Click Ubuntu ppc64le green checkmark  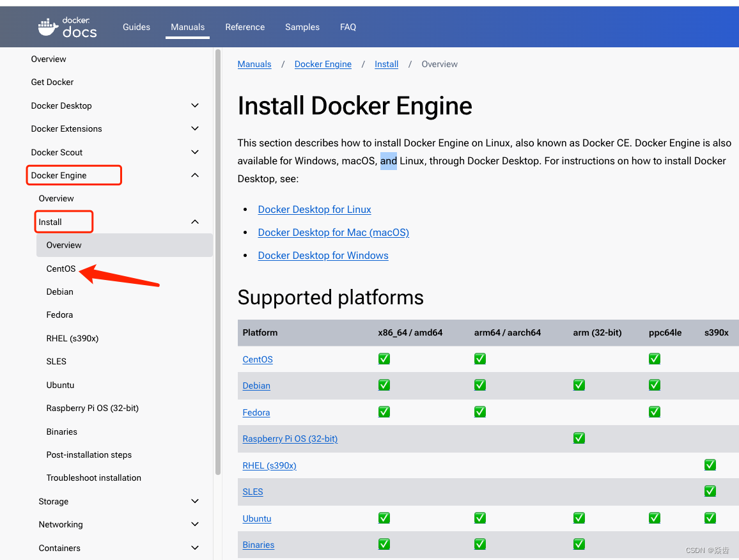coord(654,518)
